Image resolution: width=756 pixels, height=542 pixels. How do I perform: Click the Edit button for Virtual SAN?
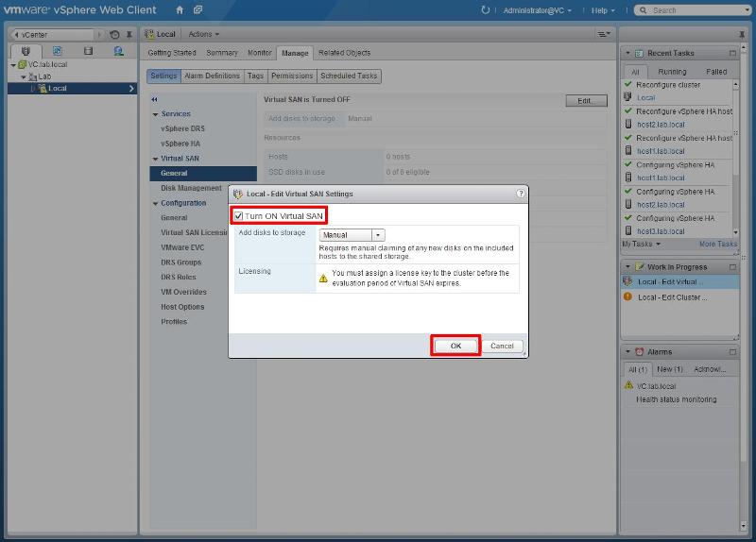pyautogui.click(x=586, y=100)
